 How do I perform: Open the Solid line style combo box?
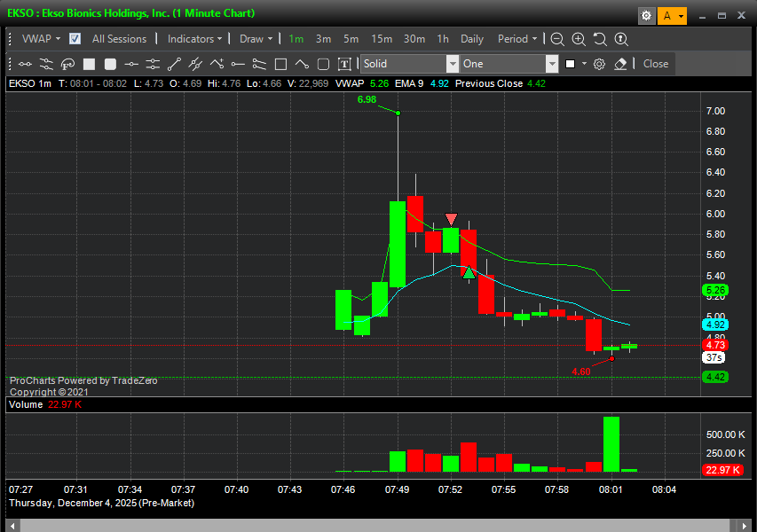(409, 64)
